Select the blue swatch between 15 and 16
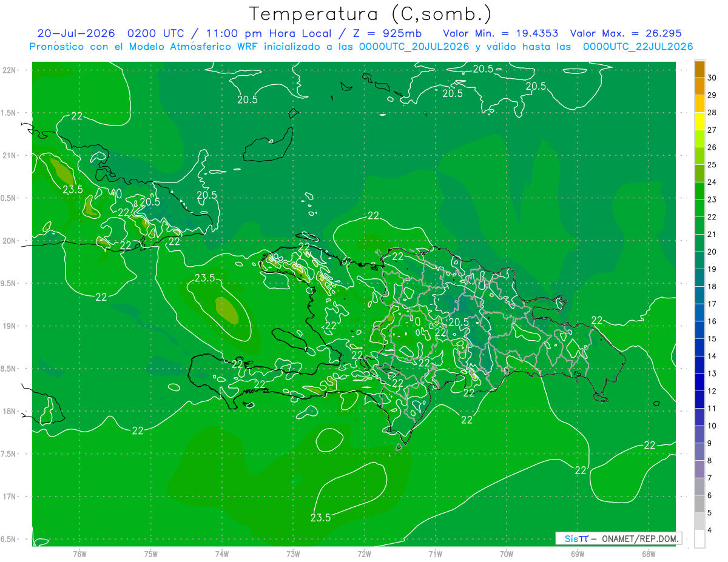The image size is (728, 562). coord(699,330)
